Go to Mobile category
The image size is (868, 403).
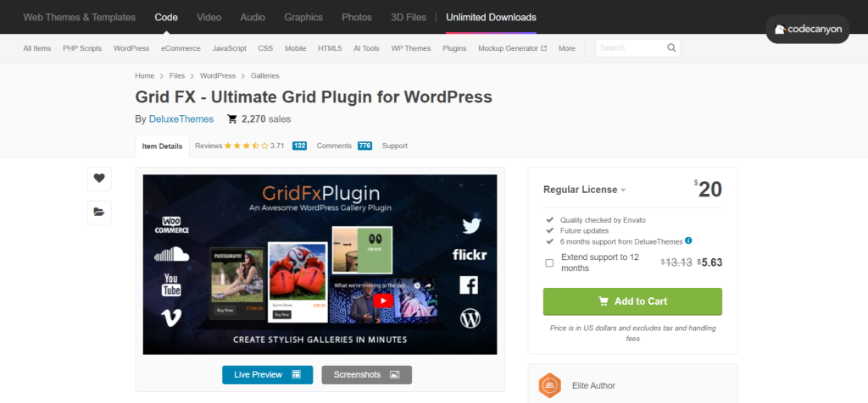pyautogui.click(x=296, y=48)
